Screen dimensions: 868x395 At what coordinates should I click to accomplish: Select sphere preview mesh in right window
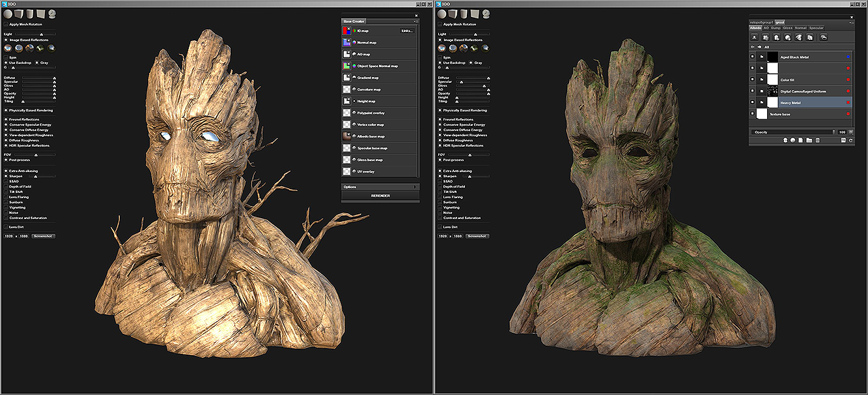coord(441,14)
